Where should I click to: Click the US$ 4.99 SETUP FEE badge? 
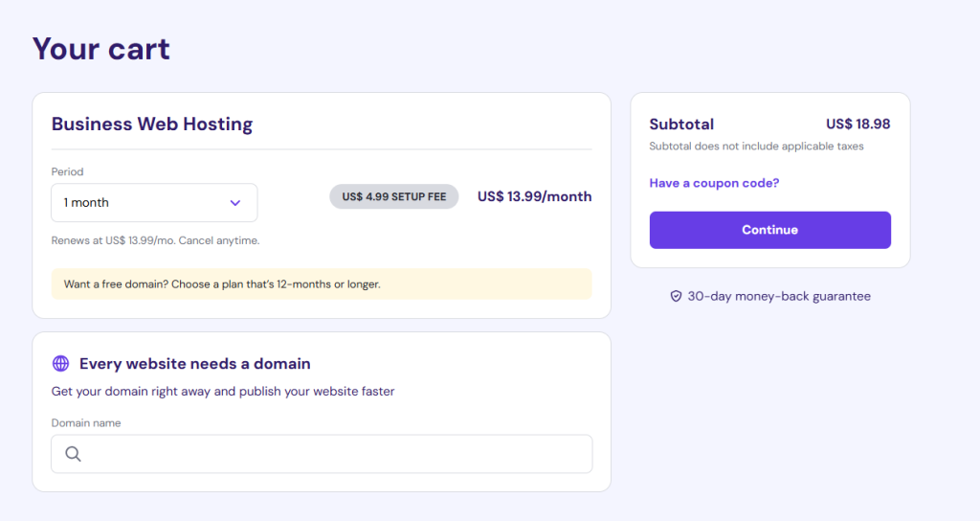point(394,196)
